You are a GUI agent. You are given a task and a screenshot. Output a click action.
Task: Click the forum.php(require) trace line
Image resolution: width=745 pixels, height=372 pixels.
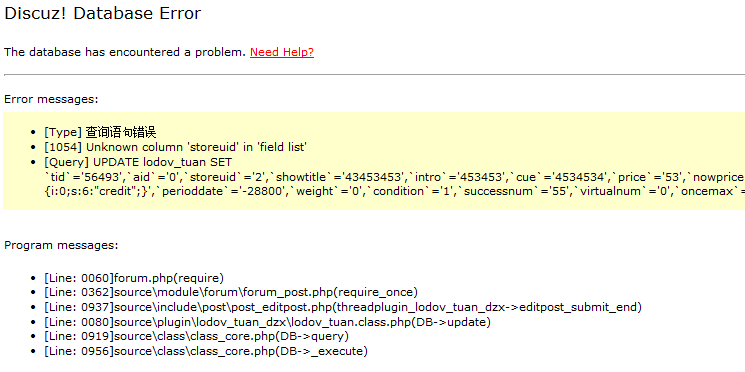pos(134,278)
